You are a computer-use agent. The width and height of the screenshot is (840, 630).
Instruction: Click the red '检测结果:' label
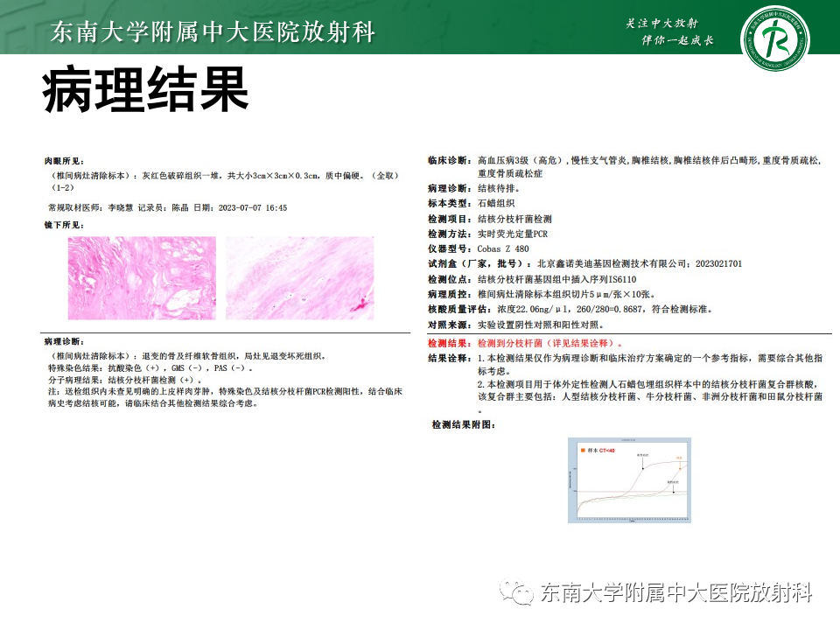(450, 343)
